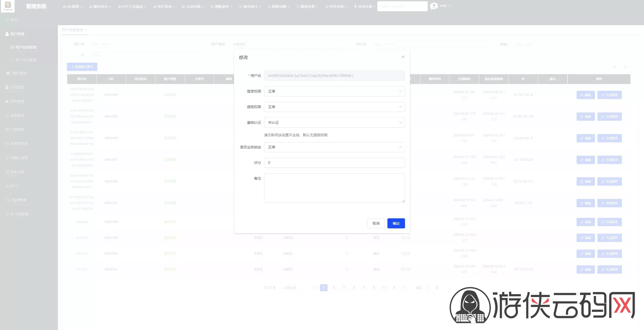
Task: Click the search box in top bar
Action: (x=402, y=6)
